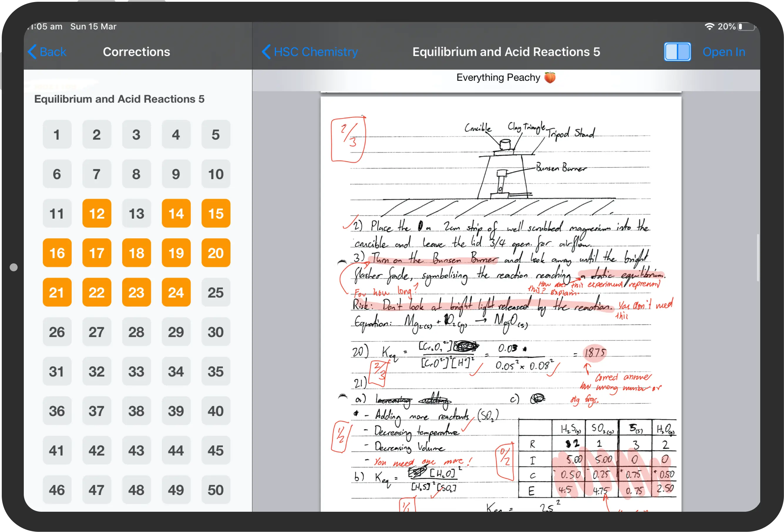Return to the HSC Chemistry notebook
Image resolution: width=784 pixels, height=532 pixels.
click(x=315, y=52)
